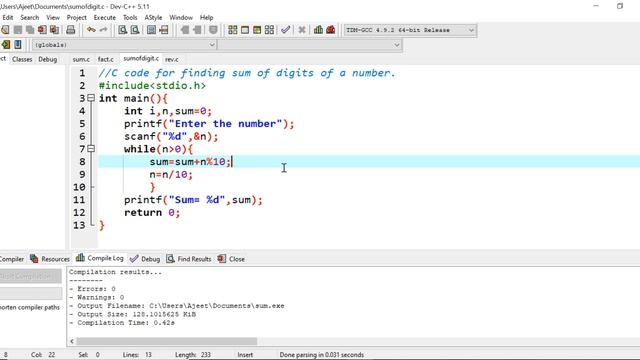640x360 pixels.
Task: Collapse the while loop fold marker on line 7
Action: [x=91, y=149]
